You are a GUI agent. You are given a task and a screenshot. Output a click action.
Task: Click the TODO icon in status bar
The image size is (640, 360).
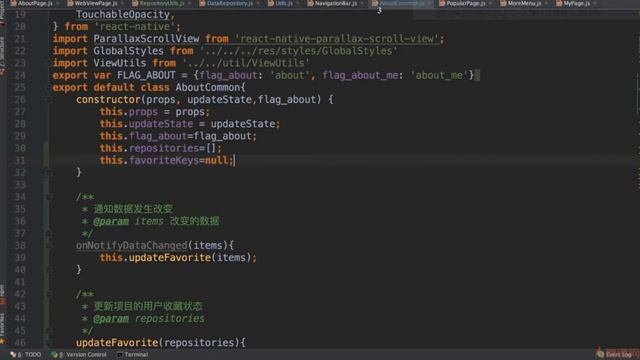(13, 355)
